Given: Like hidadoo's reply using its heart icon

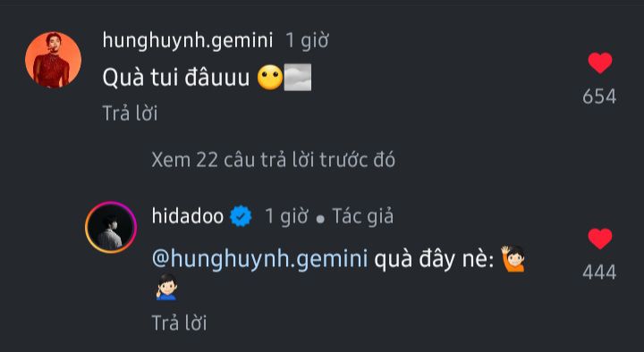Looking at the screenshot, I should tap(599, 239).
